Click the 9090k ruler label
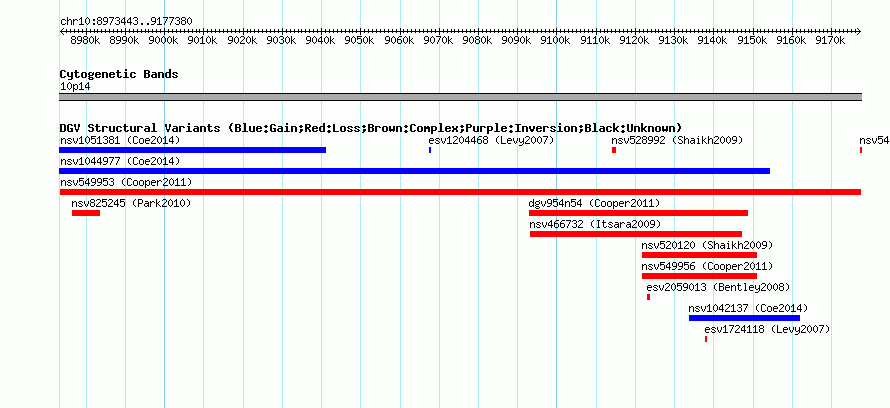This screenshot has width=890, height=408. click(517, 41)
